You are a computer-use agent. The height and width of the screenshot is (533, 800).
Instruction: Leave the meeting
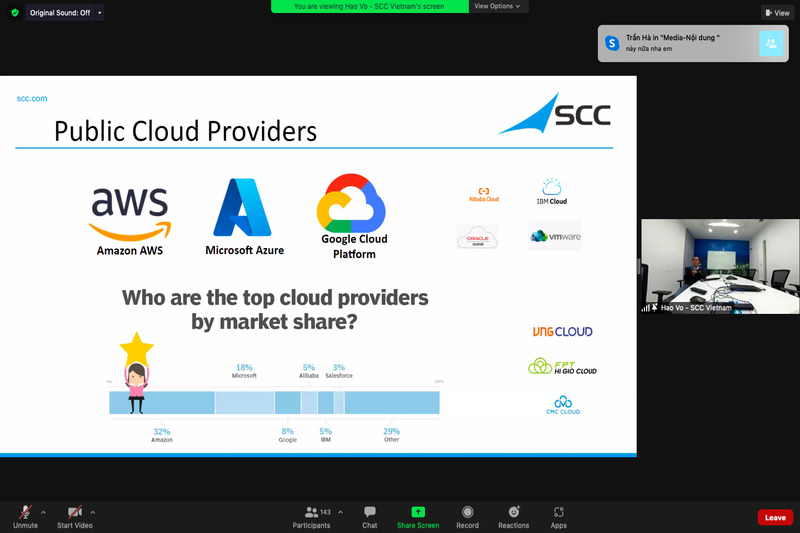click(775, 517)
